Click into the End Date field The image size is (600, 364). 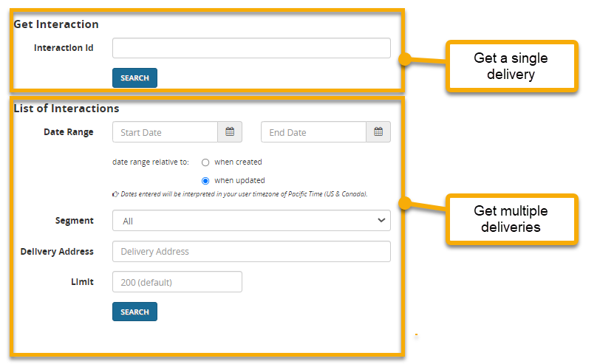coord(313,132)
